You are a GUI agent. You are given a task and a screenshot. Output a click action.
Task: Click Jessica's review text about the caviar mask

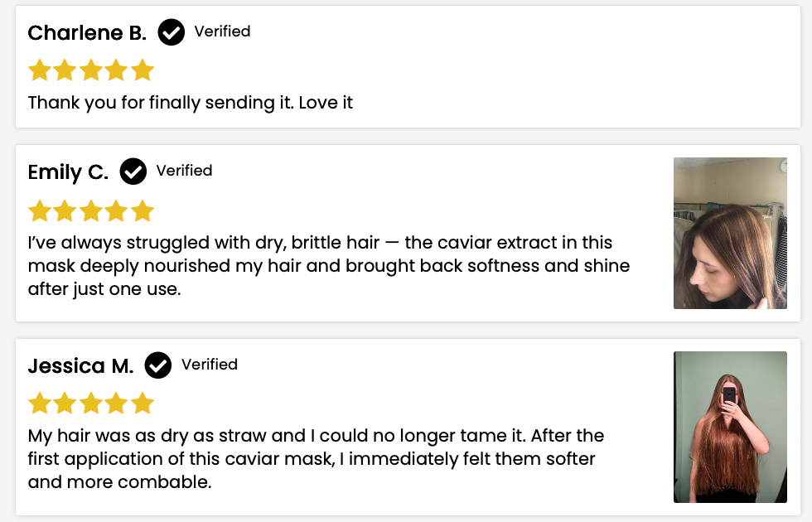315,458
